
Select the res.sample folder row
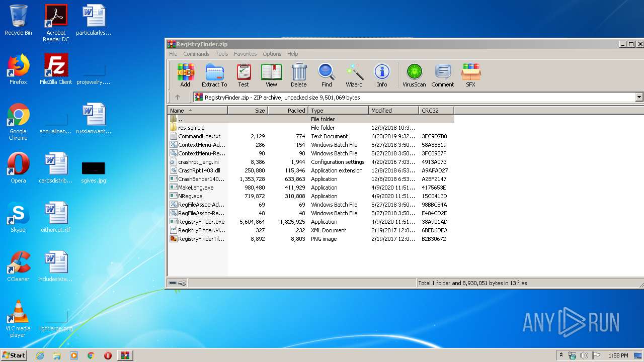311,128
